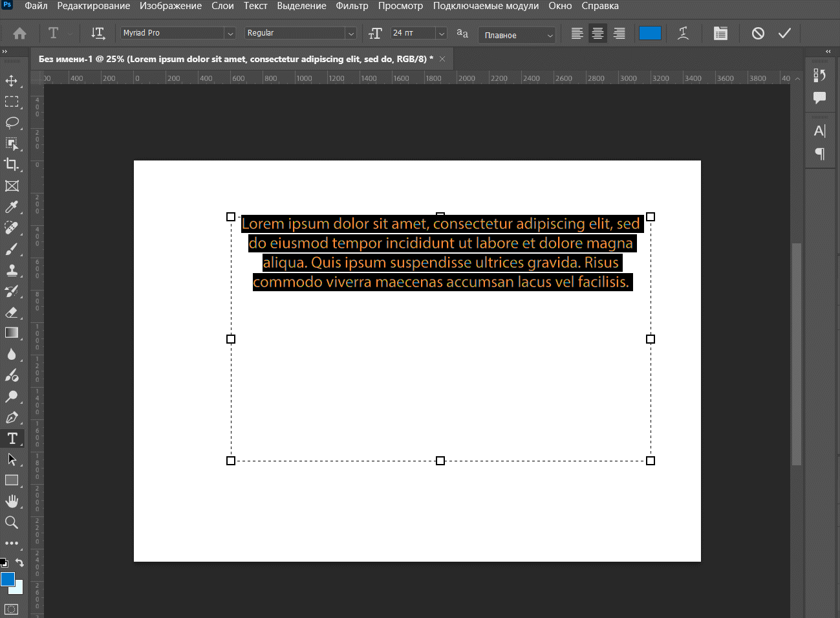Select the Pen tool

pos(12,417)
